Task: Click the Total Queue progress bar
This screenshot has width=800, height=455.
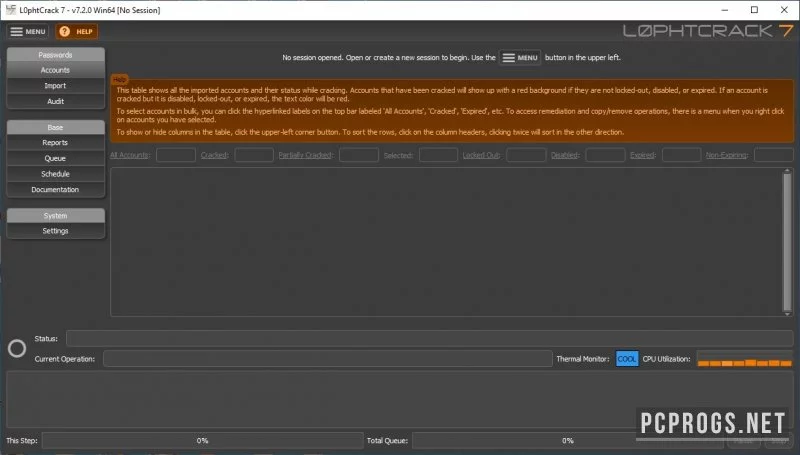Action: pos(568,440)
